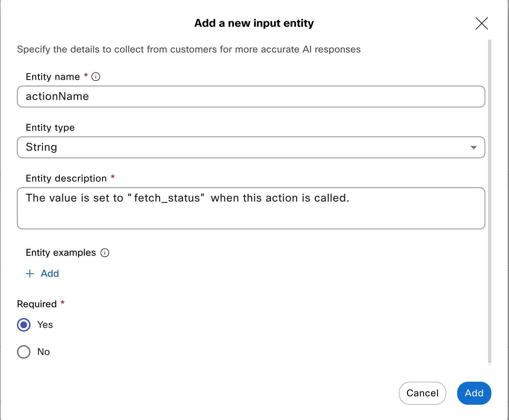Image resolution: width=509 pixels, height=420 pixels.
Task: Click the Entity description label
Action: (x=66, y=178)
